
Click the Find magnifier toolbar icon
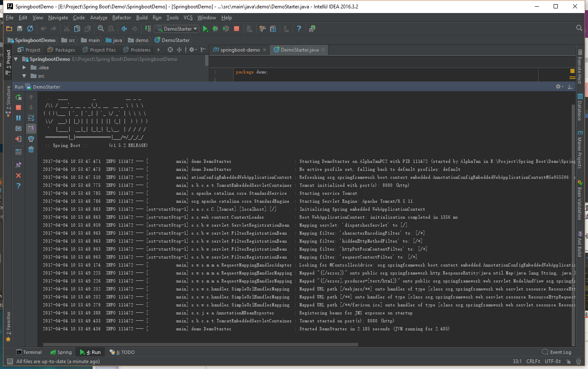pos(101,29)
